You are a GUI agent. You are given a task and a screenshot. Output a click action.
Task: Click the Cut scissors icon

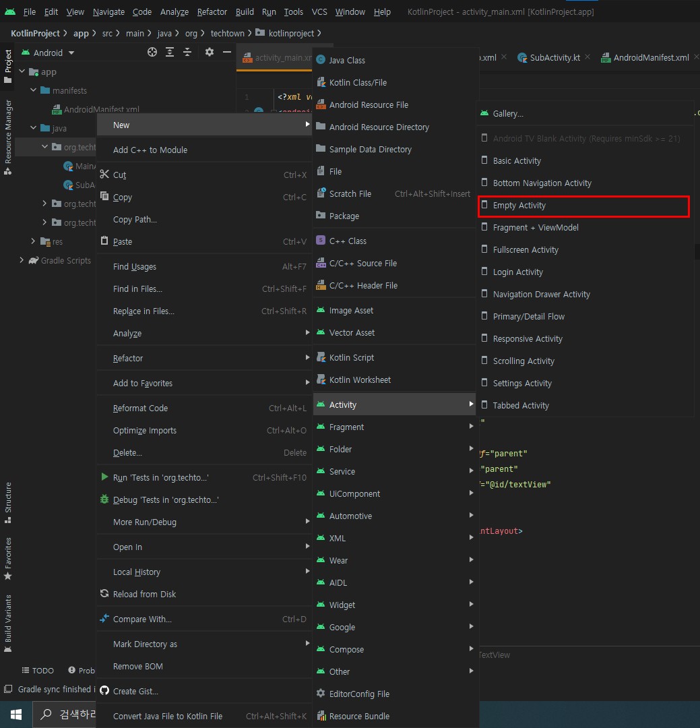point(104,174)
